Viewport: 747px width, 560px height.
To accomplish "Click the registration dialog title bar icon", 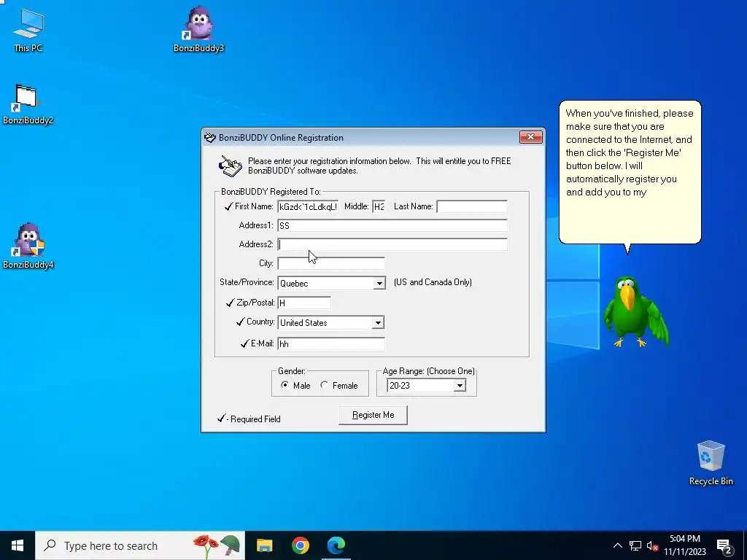I will pos(210,138).
